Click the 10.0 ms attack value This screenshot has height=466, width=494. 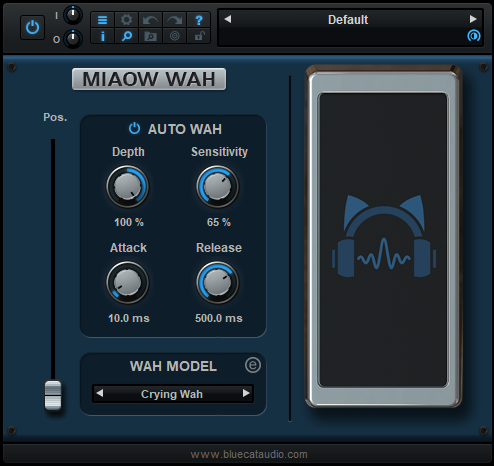point(129,318)
